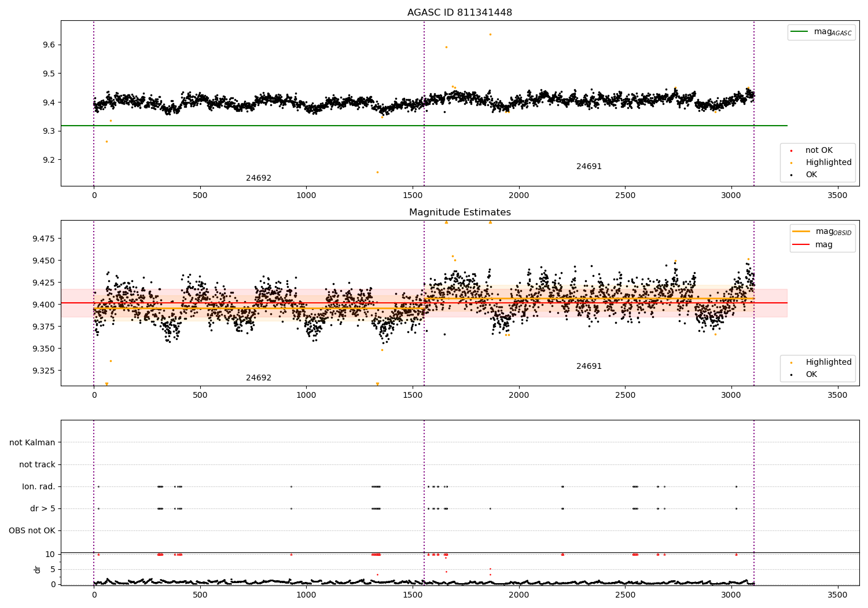Click the 2000 x-axis tick in top plot
Viewport: 868px width, 608px height.
coord(519,196)
